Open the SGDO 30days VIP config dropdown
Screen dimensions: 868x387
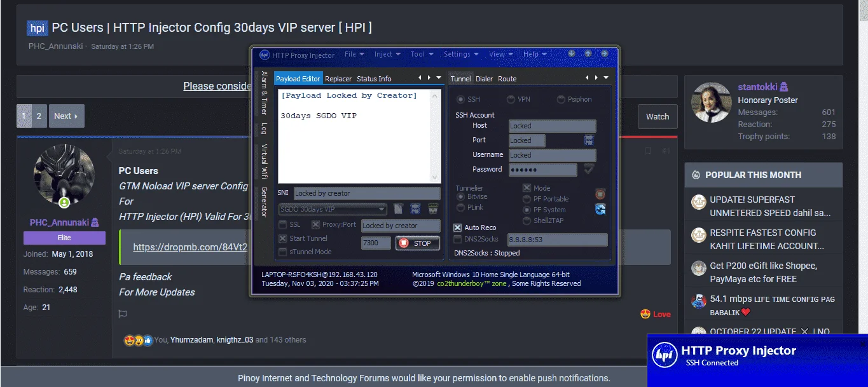(x=333, y=209)
